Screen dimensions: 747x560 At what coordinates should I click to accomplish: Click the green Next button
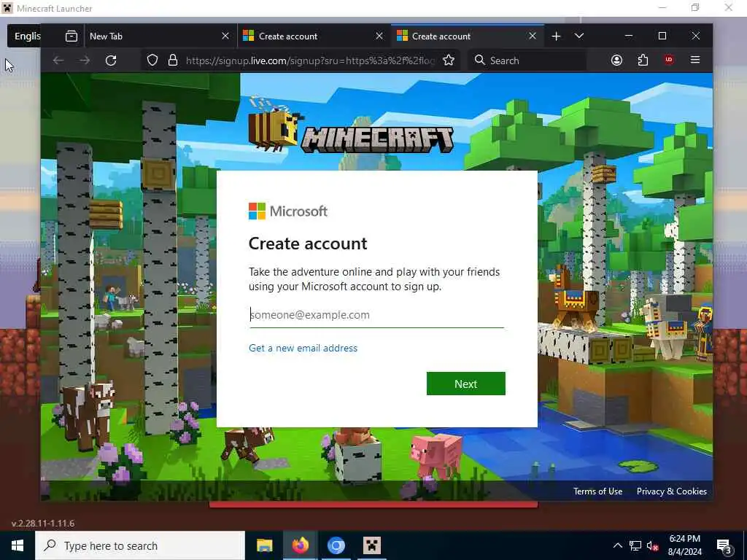click(466, 384)
